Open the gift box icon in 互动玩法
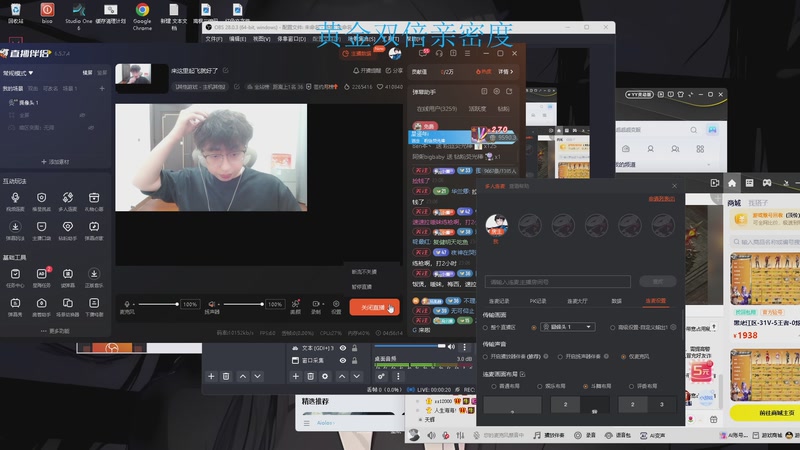The height and width of the screenshot is (450, 800). [94, 197]
